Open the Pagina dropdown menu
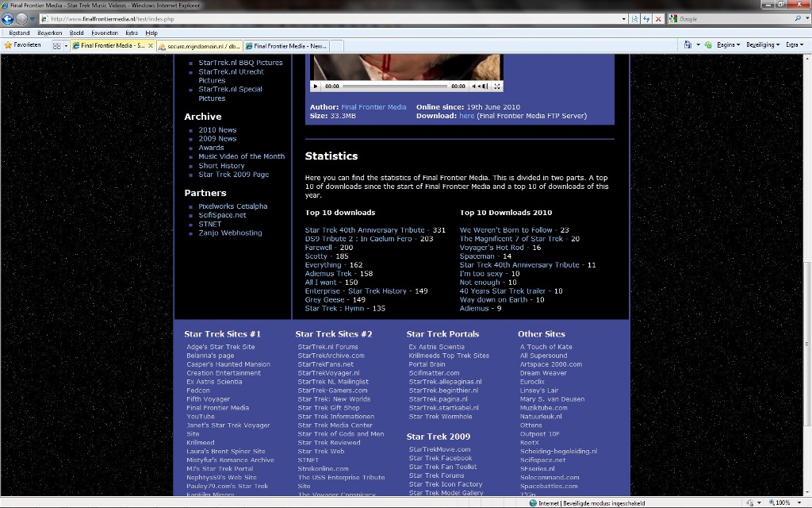 tap(728, 44)
